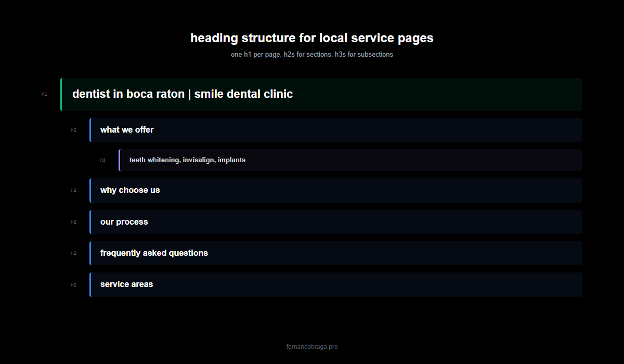Select the 'service areas' heading row
624x364 pixels.
point(336,284)
